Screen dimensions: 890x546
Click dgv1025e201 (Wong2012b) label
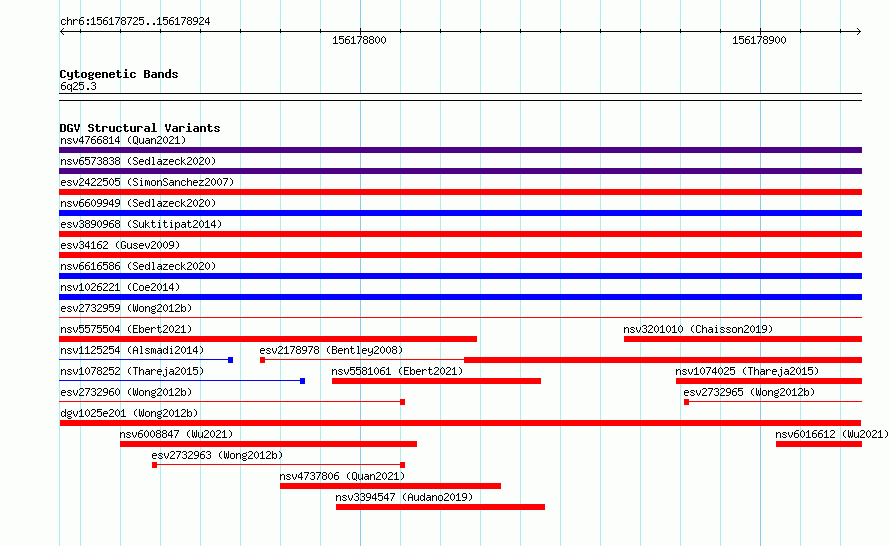(x=129, y=413)
